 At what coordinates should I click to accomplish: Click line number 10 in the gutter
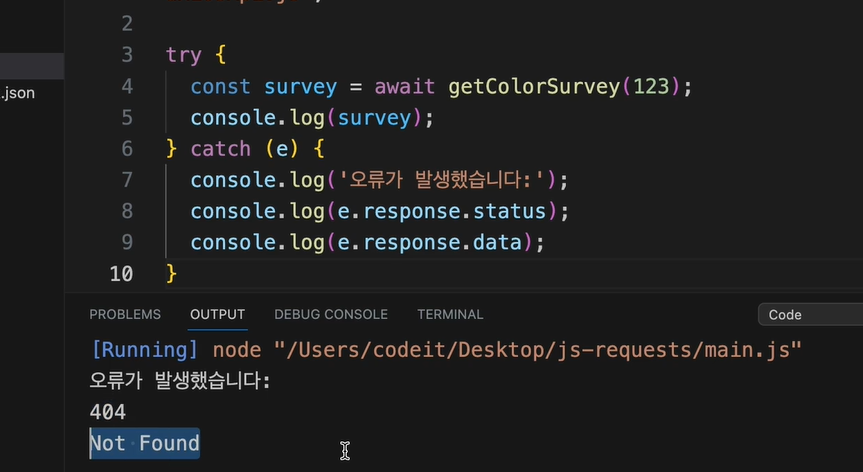point(121,273)
